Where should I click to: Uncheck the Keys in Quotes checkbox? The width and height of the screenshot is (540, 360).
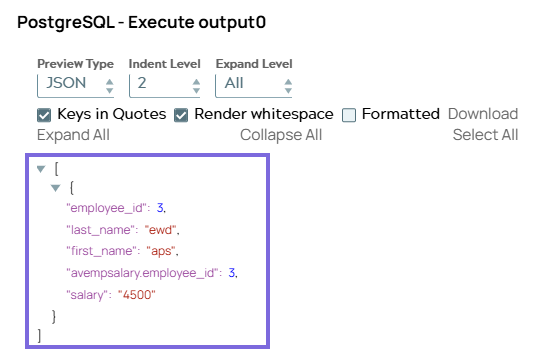point(44,115)
